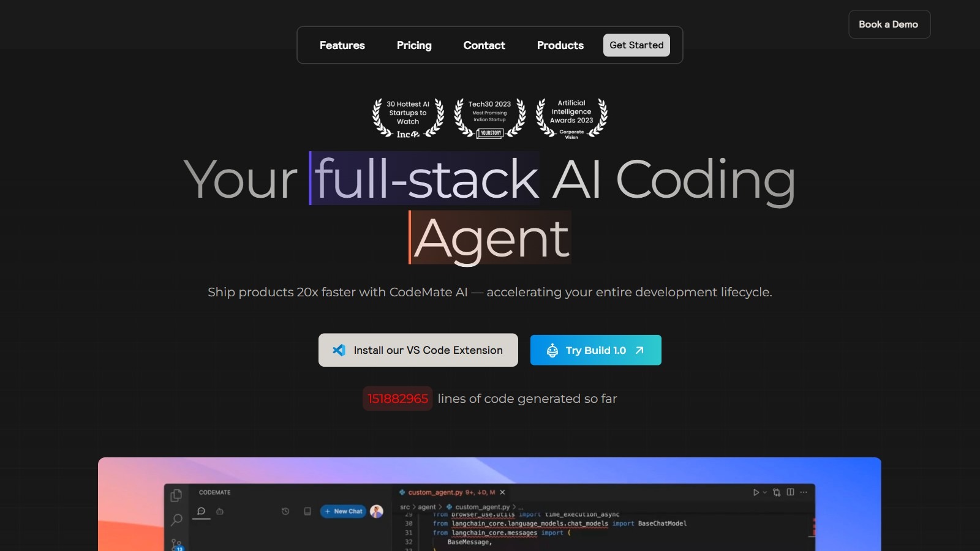
Task: Open the Products navigation item
Action: coord(560,45)
